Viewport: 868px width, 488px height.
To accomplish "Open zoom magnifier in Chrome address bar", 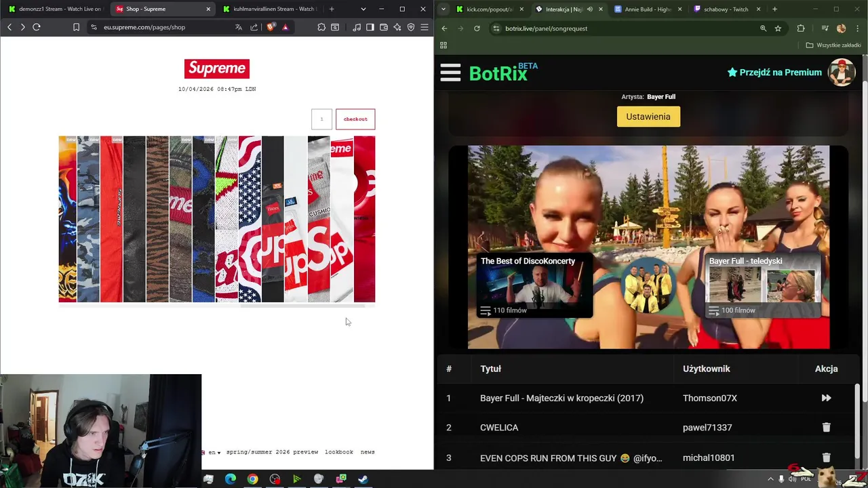I will [763, 28].
